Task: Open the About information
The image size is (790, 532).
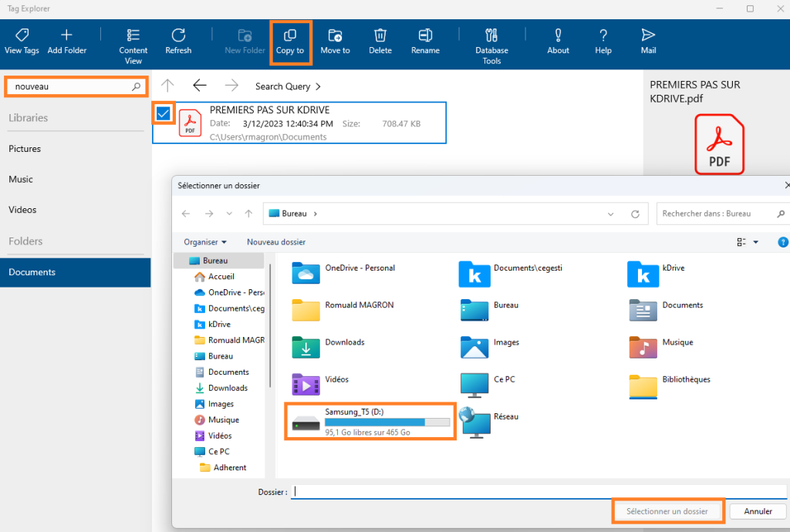Action: (559, 42)
